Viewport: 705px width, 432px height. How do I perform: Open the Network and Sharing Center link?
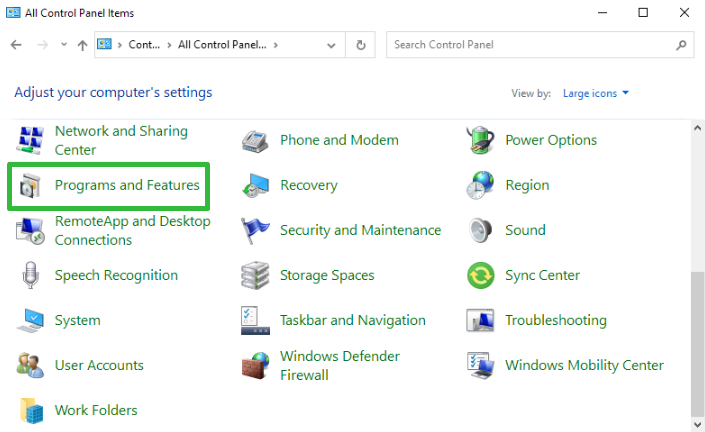[x=121, y=140]
